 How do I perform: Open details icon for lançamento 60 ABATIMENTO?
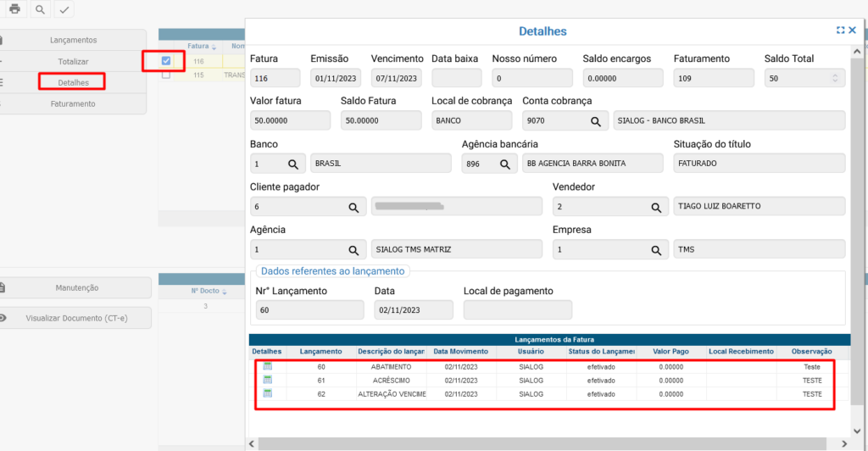[x=268, y=366]
